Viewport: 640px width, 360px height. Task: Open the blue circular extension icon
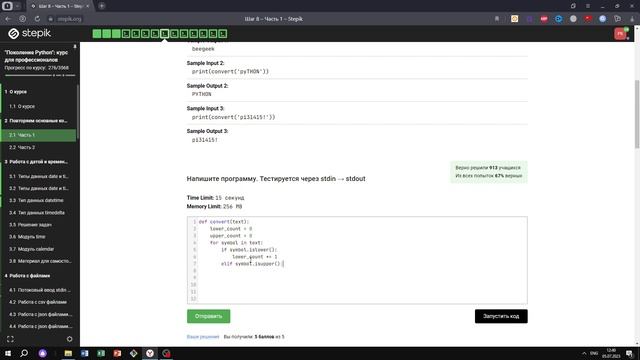[559, 19]
